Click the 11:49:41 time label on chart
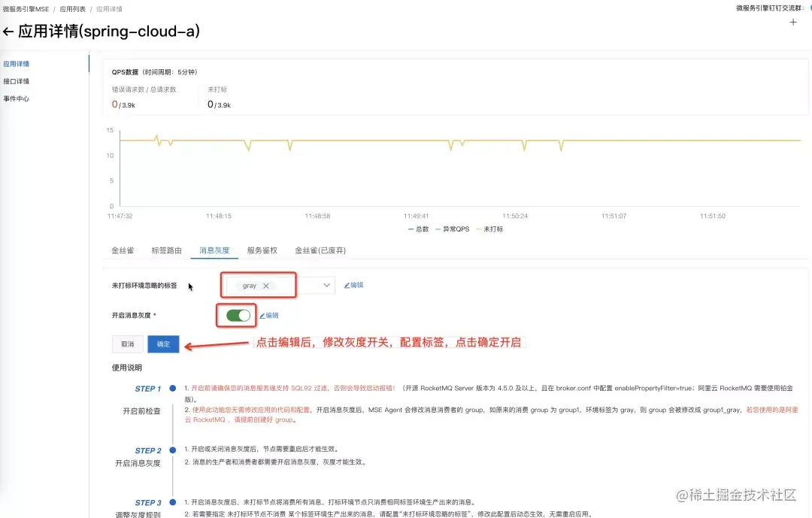 point(416,216)
